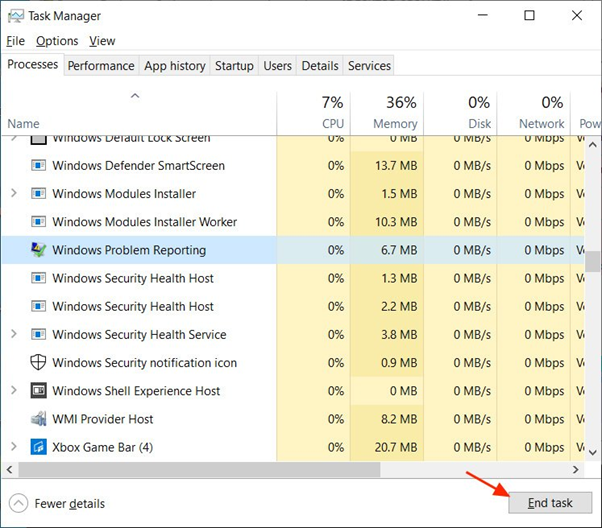Switch to the App history tab
Screen dimensions: 602x528
[x=175, y=66]
